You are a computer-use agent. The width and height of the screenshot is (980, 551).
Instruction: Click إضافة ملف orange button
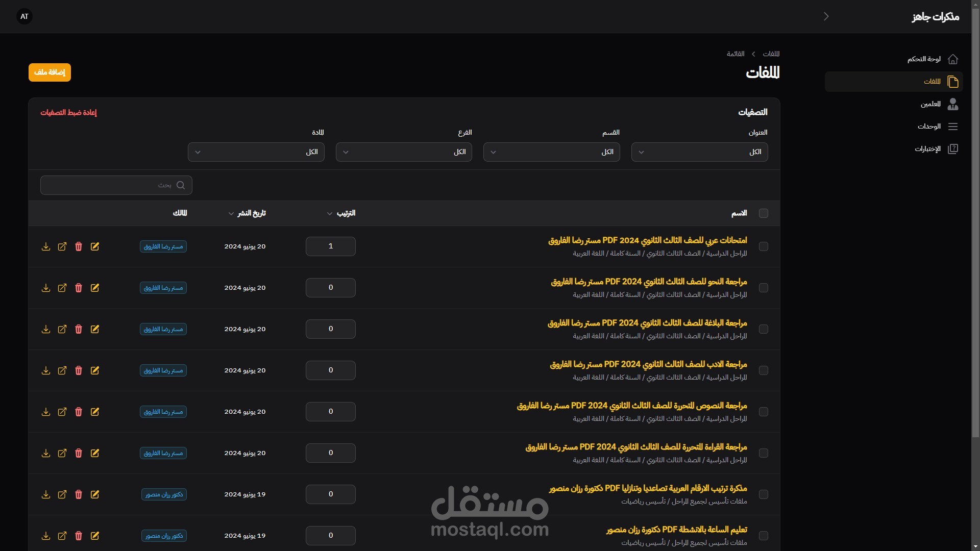[50, 72]
